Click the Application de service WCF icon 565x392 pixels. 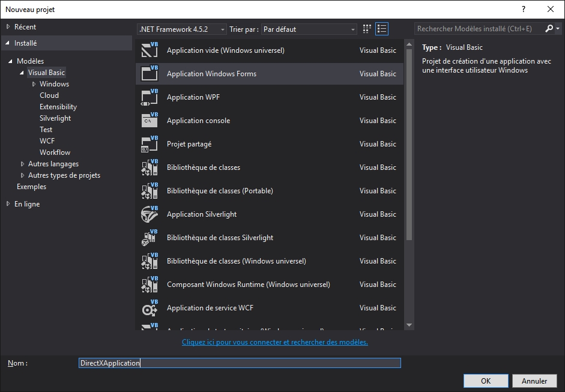150,308
